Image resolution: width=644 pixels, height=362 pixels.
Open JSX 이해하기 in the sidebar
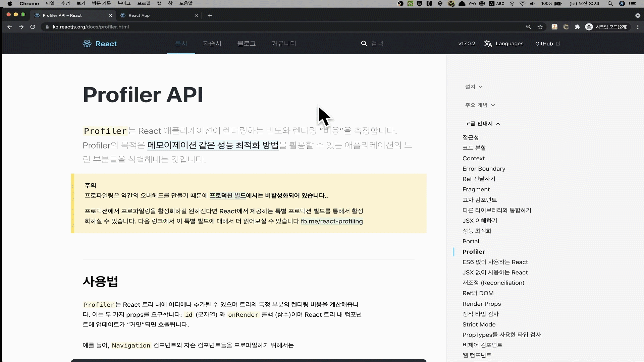[480, 221]
